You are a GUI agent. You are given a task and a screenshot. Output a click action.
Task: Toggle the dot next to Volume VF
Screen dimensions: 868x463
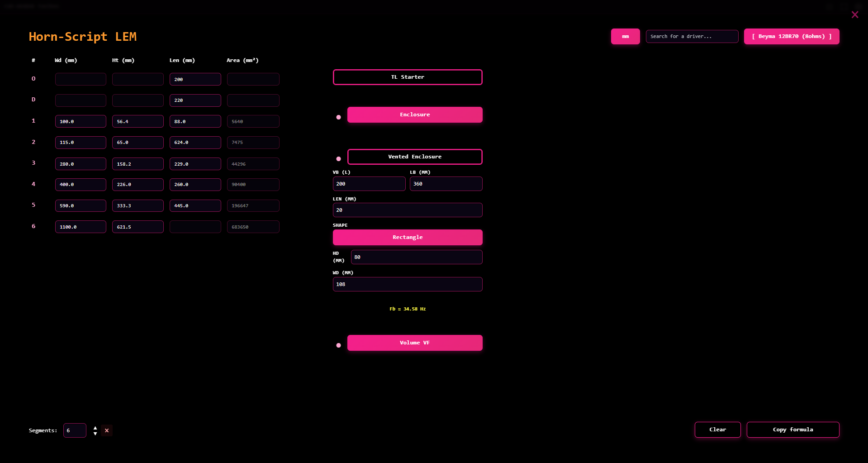(x=338, y=345)
